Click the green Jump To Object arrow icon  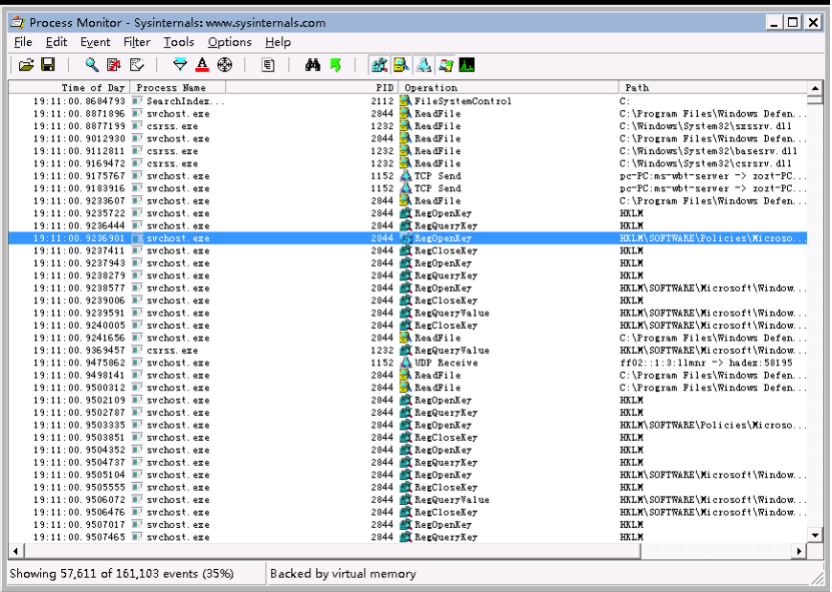[335, 65]
